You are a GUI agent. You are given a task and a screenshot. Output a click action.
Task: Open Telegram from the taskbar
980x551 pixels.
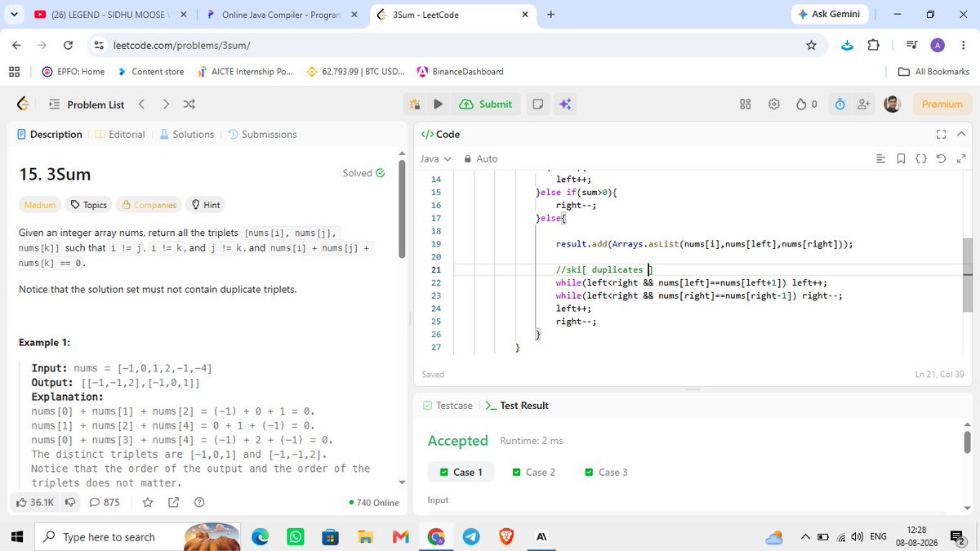pos(470,536)
